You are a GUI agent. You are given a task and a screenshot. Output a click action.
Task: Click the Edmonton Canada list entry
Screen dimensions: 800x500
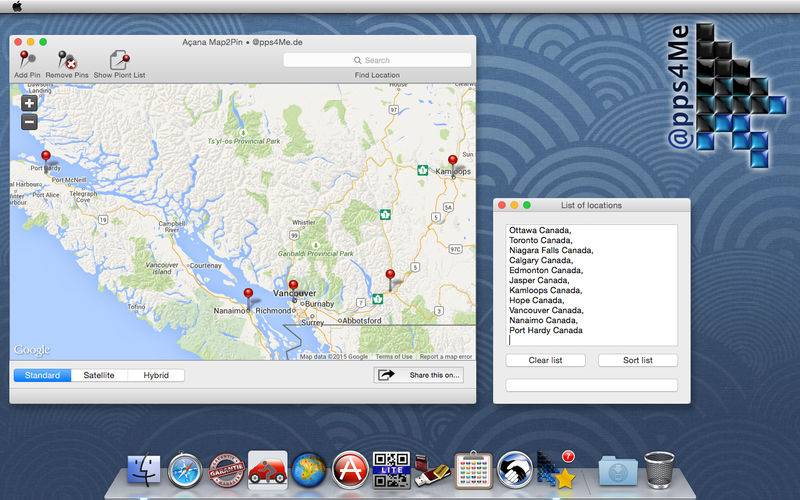(546, 270)
